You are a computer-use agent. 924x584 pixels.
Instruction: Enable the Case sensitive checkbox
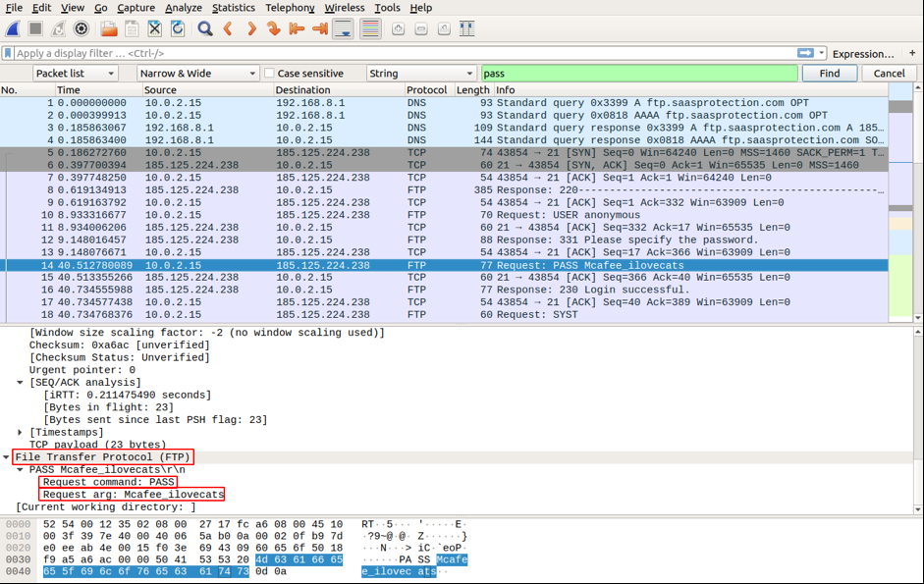coord(269,74)
